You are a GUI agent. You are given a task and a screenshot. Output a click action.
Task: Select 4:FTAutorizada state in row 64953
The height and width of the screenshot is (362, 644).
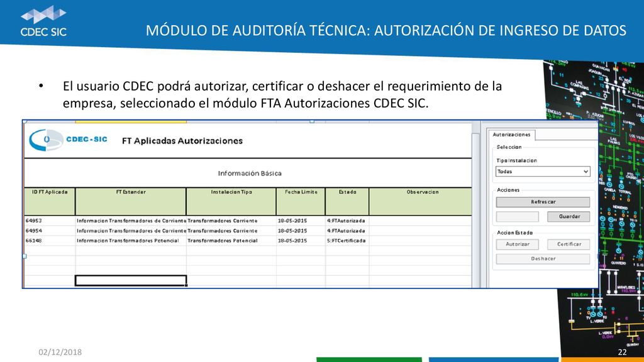click(347, 221)
